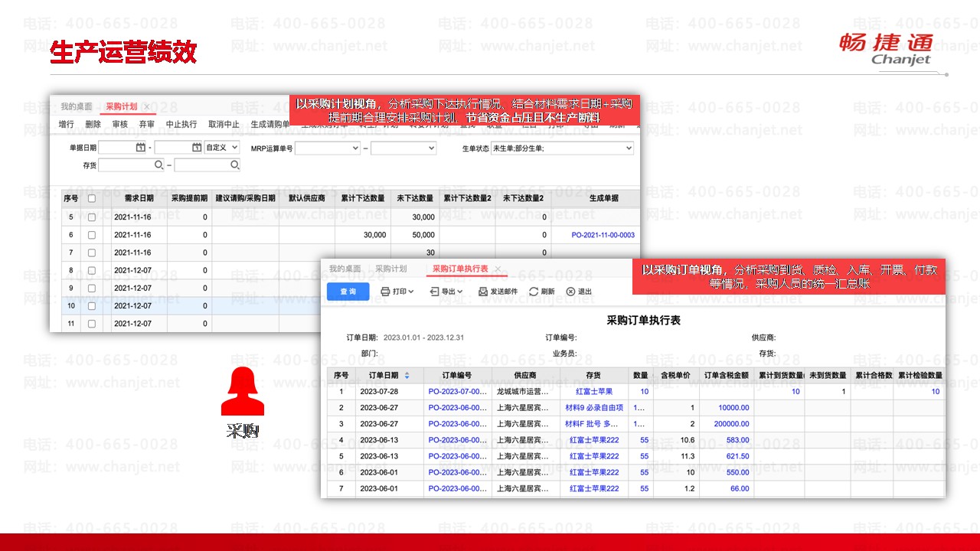Click the second 存货 search magnifier icon

[x=234, y=165]
